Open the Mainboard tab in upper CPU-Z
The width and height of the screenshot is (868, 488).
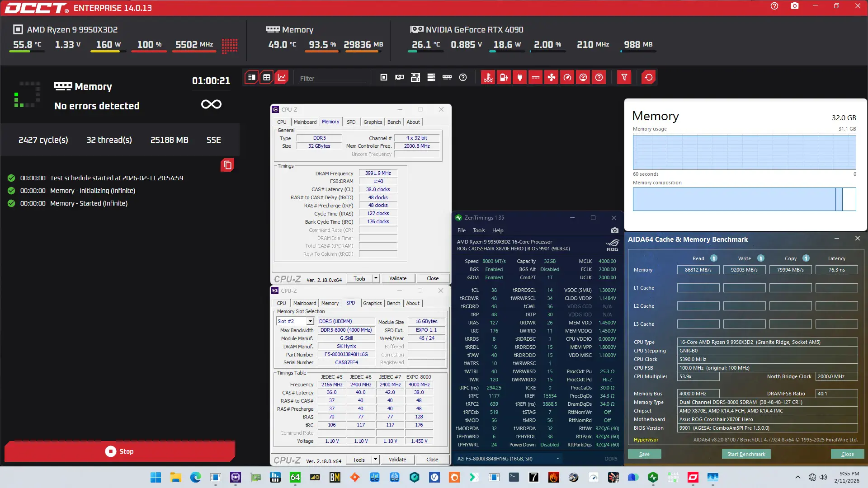point(305,122)
